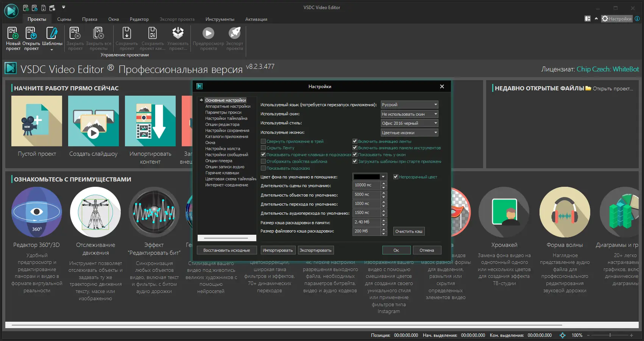Click the quick-access open project icon
This screenshot has height=341, width=644.
tap(34, 8)
